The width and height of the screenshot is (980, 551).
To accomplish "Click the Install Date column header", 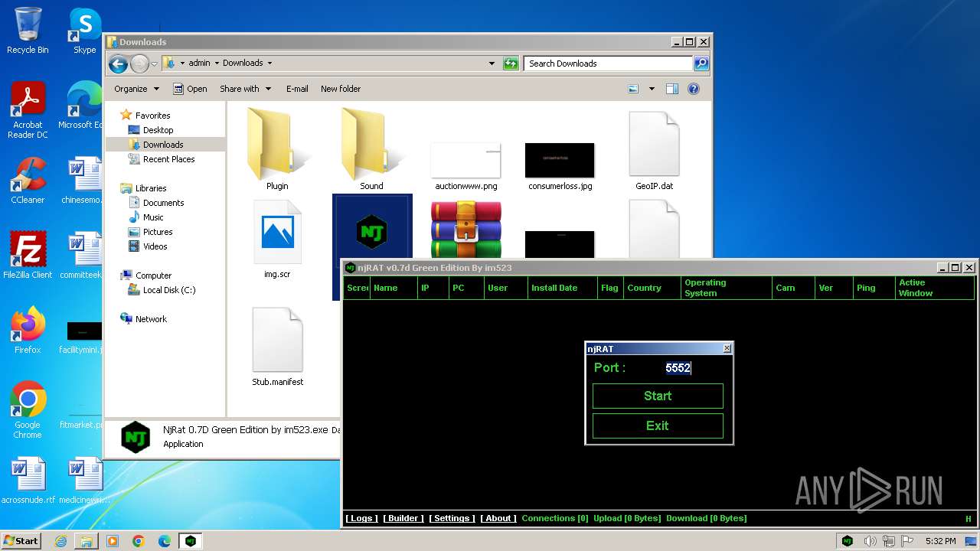I will click(563, 288).
